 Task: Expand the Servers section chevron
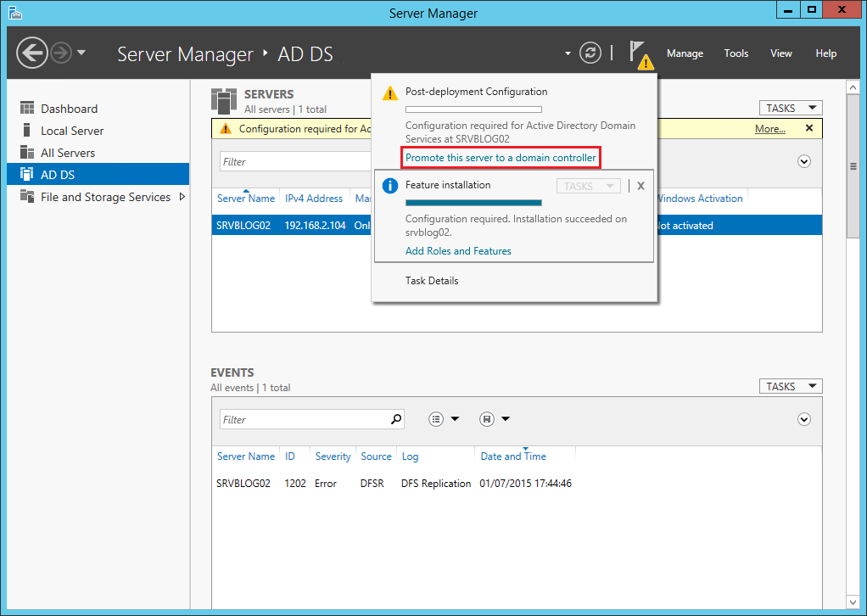[804, 161]
